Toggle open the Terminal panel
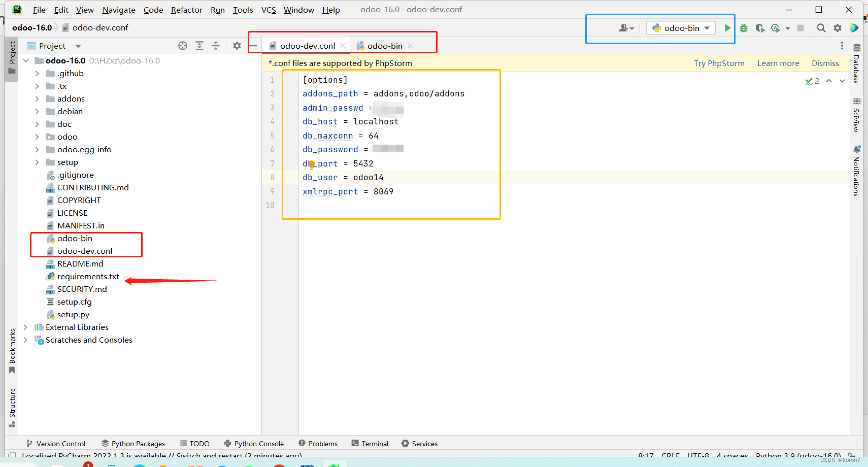868x467 pixels. click(x=370, y=443)
